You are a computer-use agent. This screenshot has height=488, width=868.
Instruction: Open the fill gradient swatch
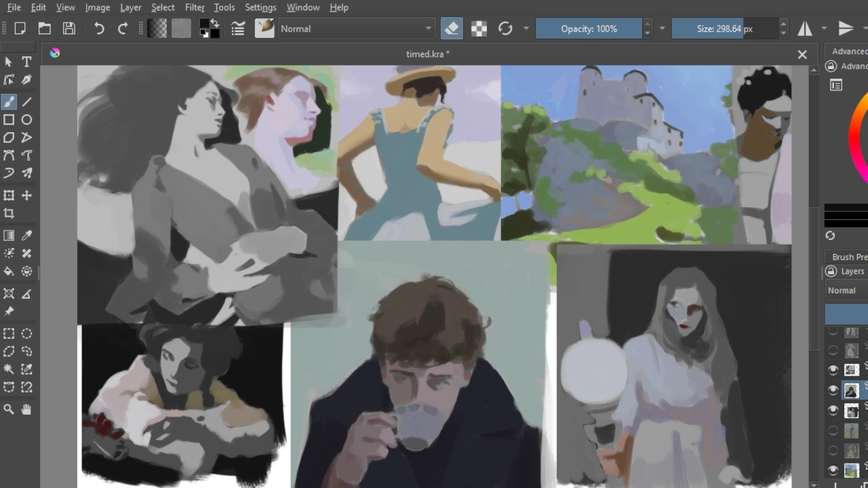tap(157, 28)
